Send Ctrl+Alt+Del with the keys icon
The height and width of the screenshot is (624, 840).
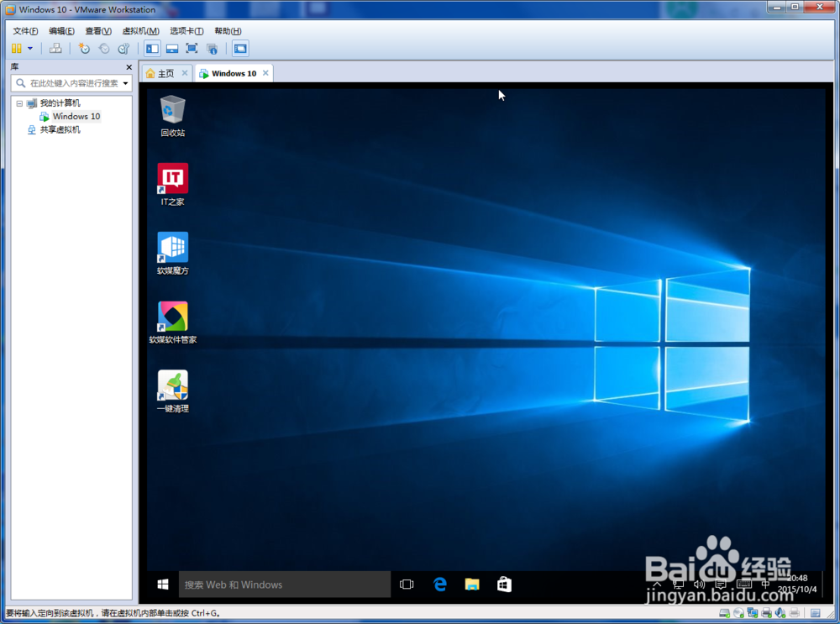click(55, 49)
